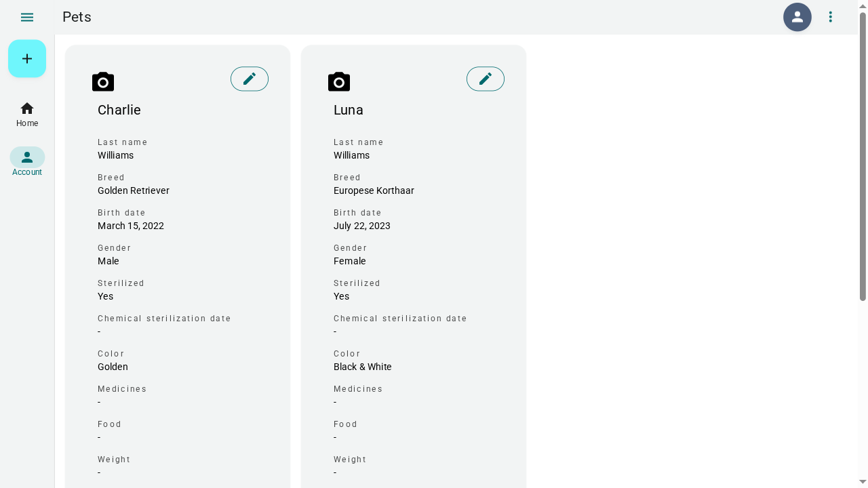The height and width of the screenshot is (488, 868).
Task: Open the hamburger navigation menu
Action: point(27,17)
